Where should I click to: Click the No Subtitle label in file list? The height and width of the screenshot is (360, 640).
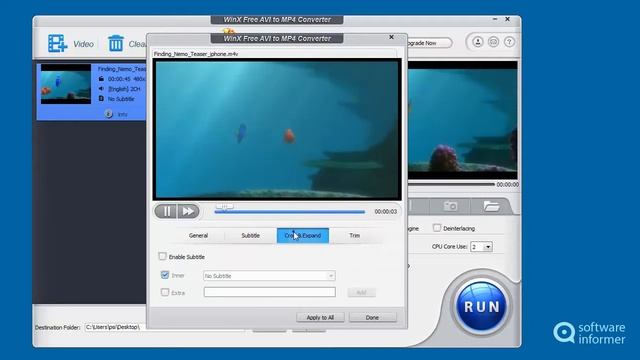[121, 99]
